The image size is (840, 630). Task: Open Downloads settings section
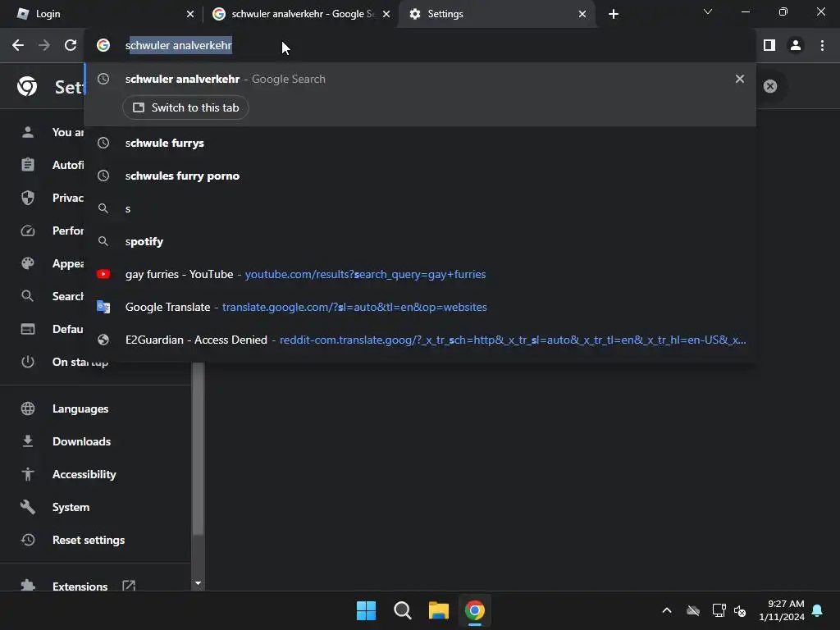point(81,441)
